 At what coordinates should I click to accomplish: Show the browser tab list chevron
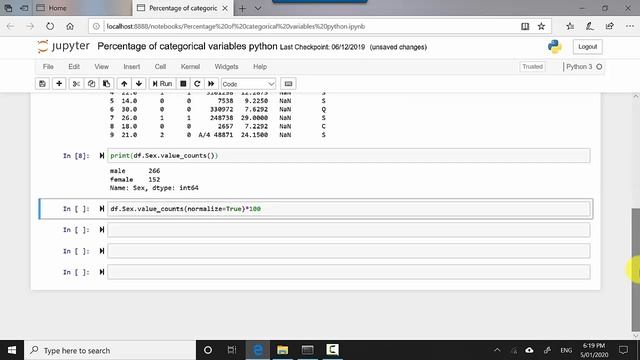click(x=258, y=8)
